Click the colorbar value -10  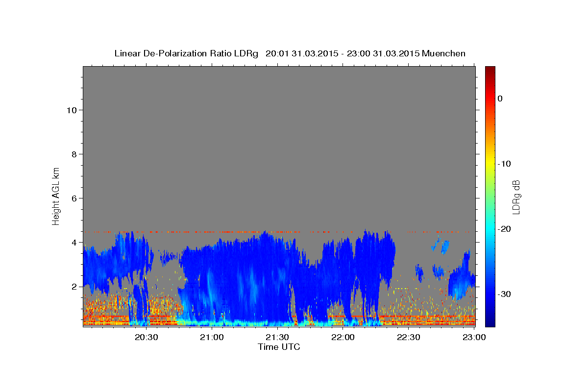[x=505, y=164]
